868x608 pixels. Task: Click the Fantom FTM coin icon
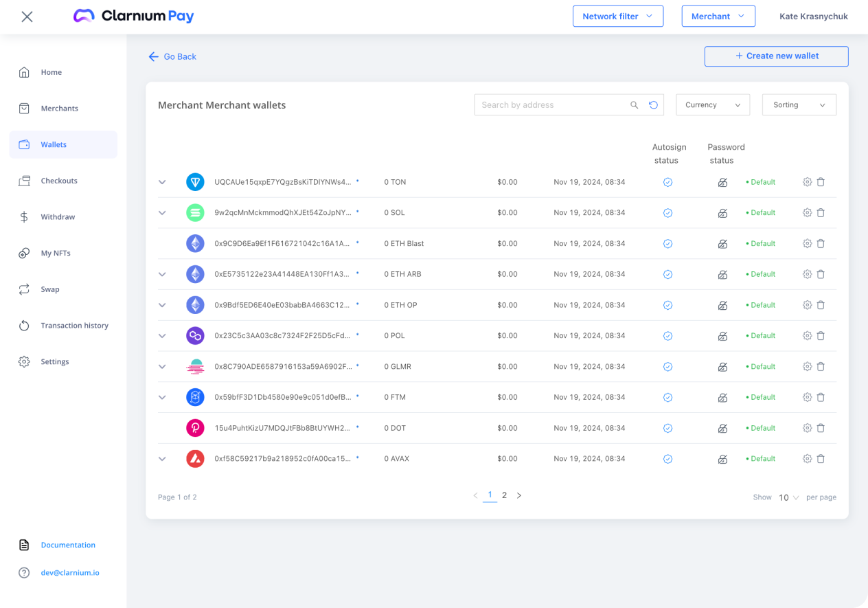point(195,397)
